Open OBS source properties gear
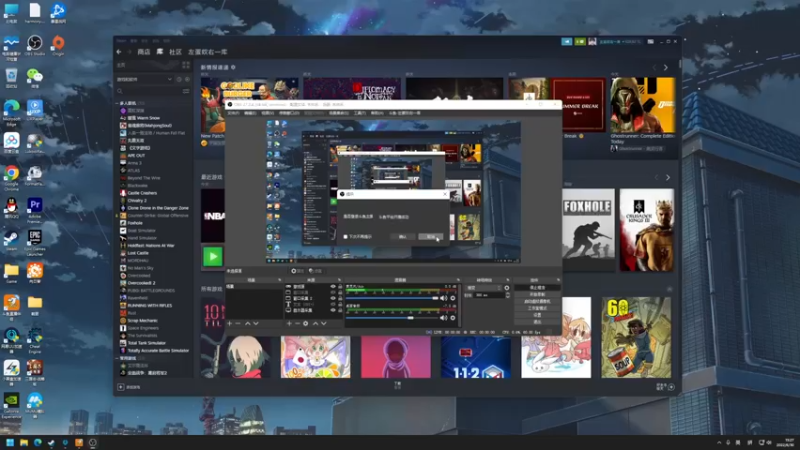This screenshot has width=800, height=450. (x=306, y=323)
